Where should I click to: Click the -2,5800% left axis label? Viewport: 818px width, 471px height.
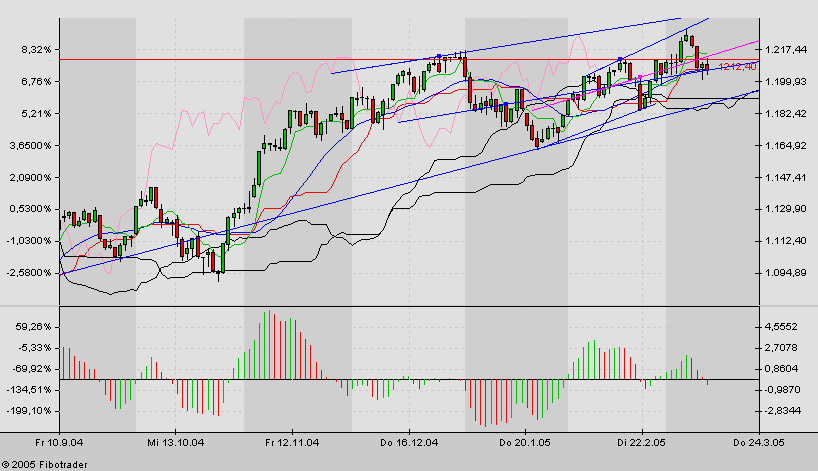click(29, 273)
